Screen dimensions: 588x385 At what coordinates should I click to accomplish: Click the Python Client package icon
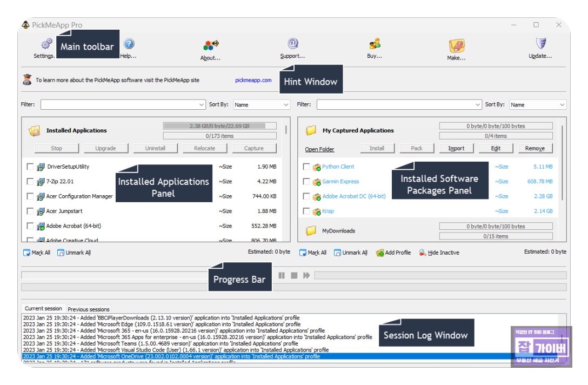(x=317, y=167)
